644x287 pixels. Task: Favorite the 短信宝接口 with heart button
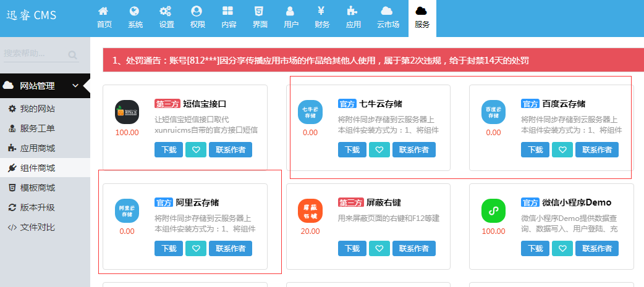pos(196,149)
